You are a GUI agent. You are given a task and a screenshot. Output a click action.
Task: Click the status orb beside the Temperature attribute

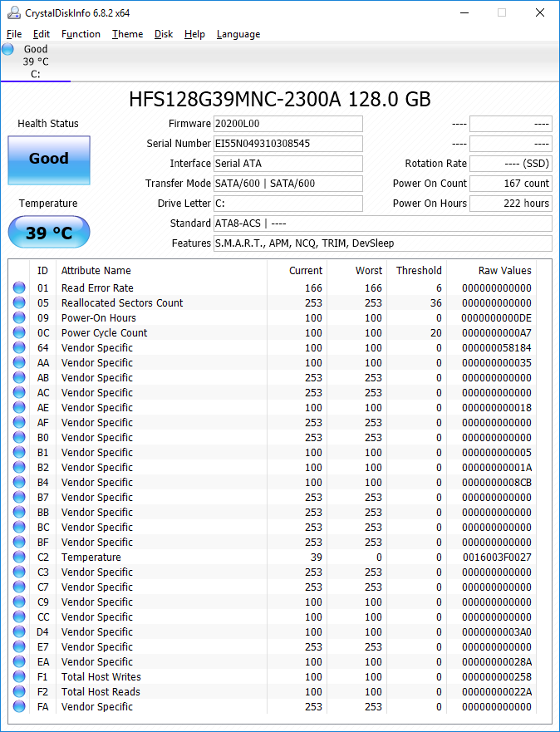(19, 558)
